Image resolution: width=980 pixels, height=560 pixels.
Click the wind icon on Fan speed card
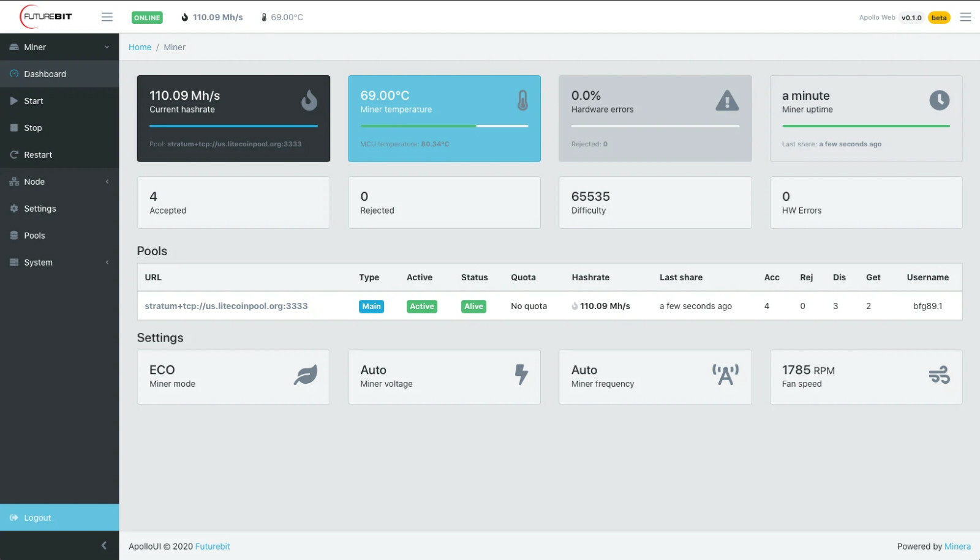[x=939, y=375]
